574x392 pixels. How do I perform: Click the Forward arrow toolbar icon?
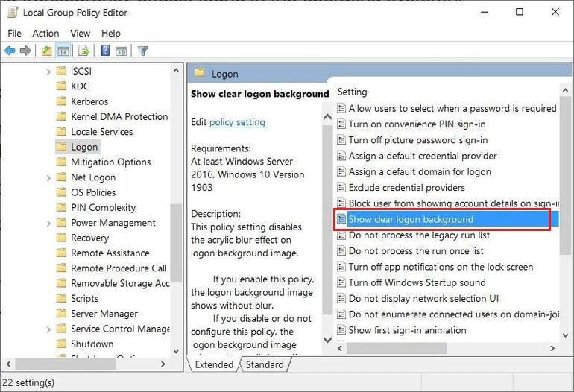(x=25, y=51)
